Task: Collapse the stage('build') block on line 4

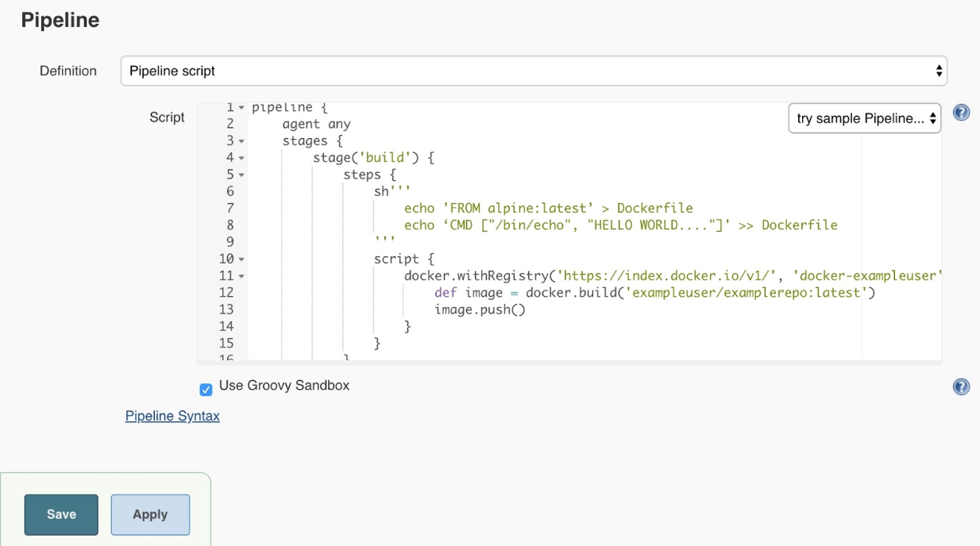Action: tap(240, 158)
